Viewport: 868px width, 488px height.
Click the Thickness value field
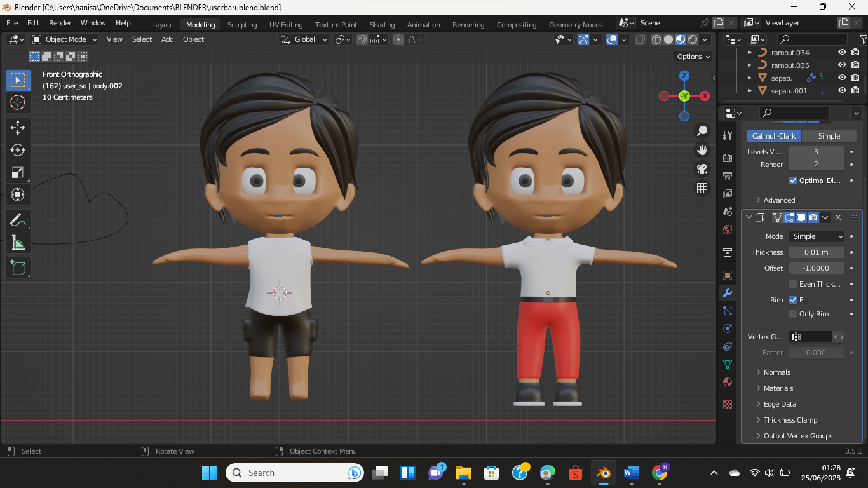816,252
